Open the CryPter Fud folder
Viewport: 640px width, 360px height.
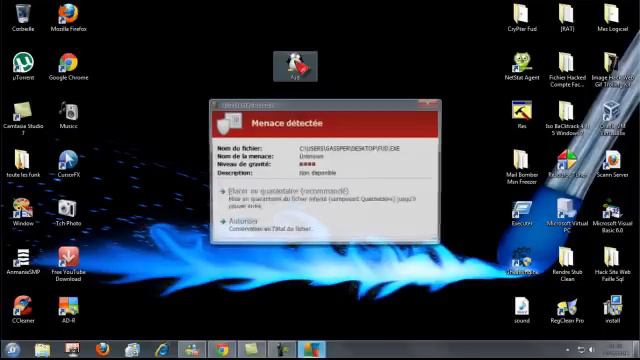click(x=522, y=18)
